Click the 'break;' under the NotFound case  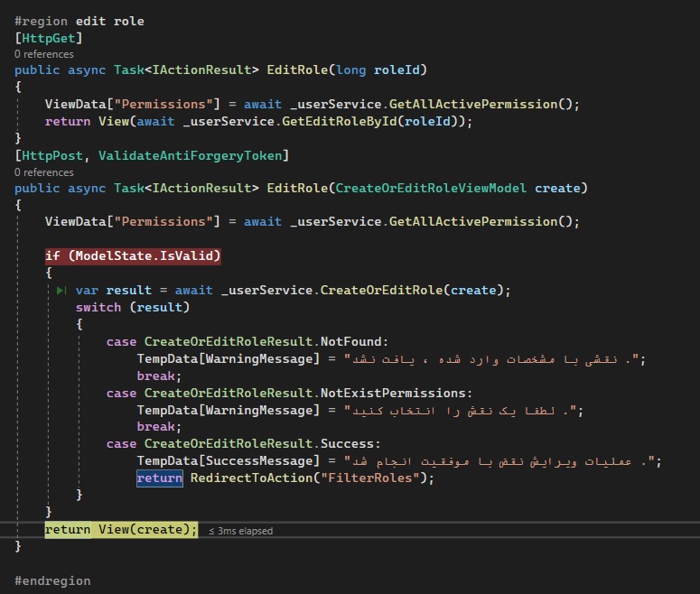159,376
